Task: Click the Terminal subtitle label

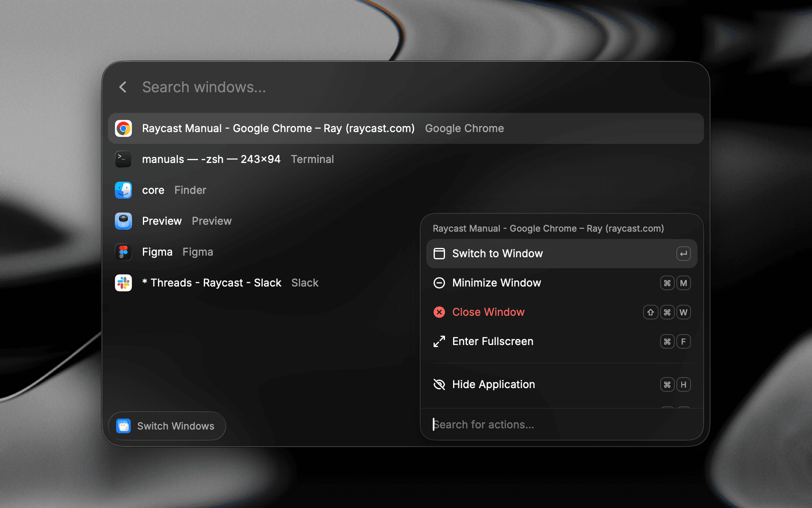Action: tap(312, 159)
